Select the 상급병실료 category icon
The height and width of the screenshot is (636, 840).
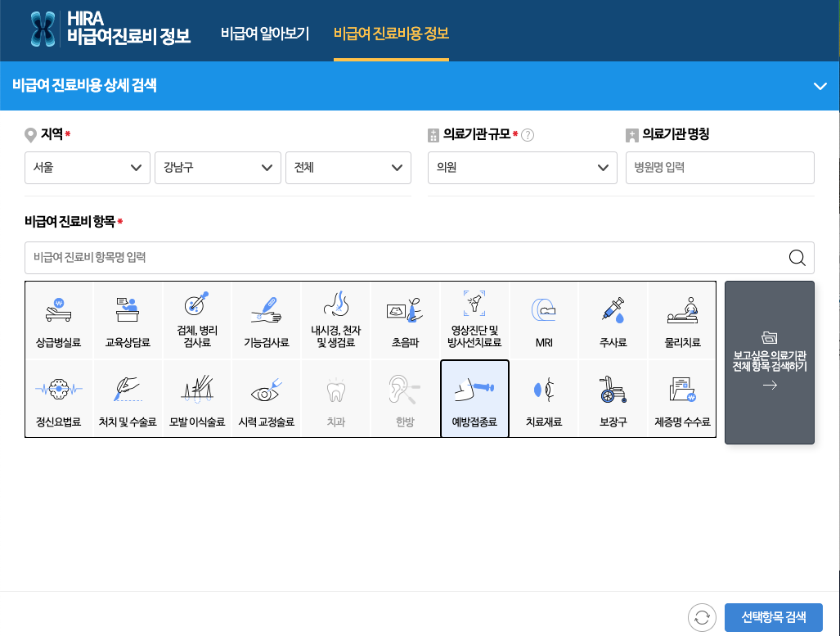59,319
